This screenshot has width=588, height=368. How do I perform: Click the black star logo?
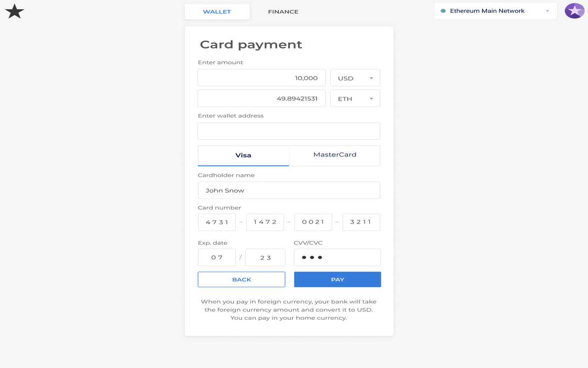[x=14, y=11]
